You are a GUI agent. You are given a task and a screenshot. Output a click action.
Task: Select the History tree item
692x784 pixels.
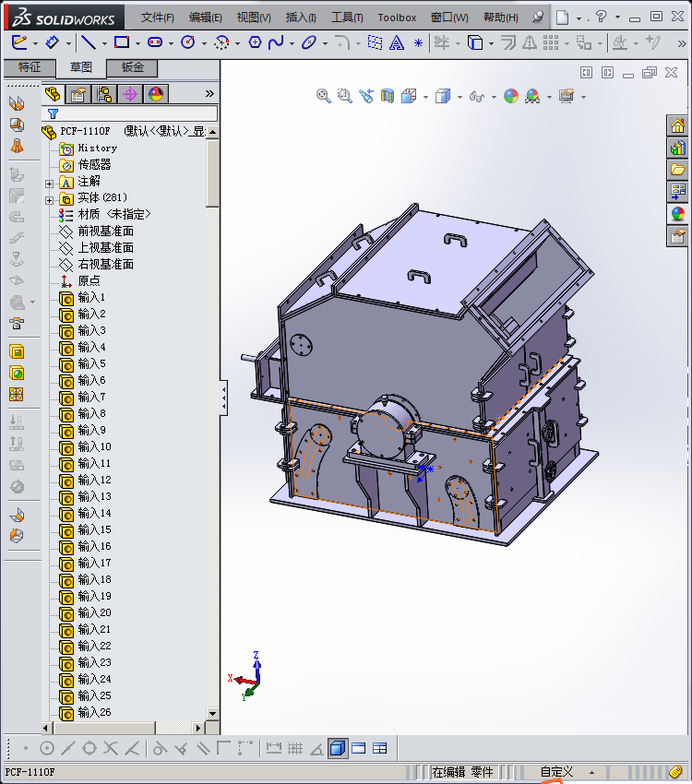(98, 148)
